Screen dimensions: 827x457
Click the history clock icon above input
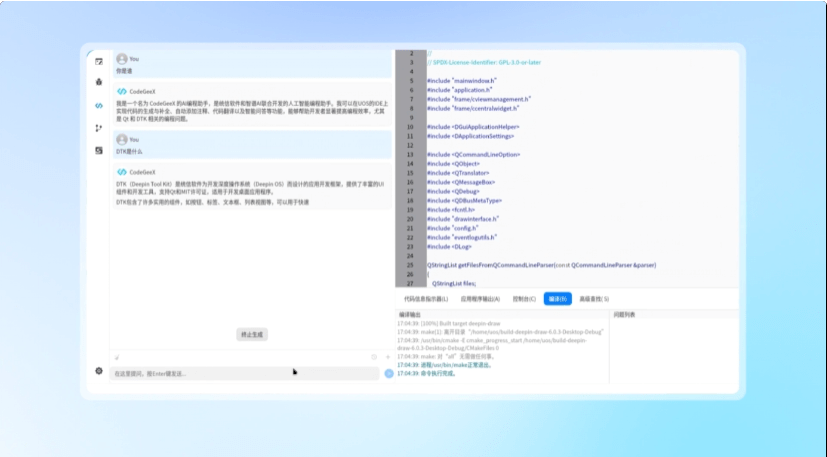[x=374, y=357]
